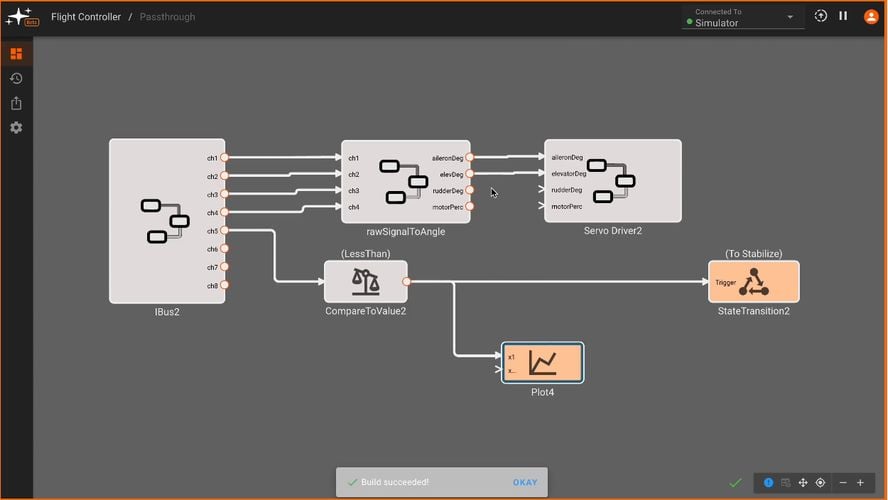
Task: Open the dashboard grid icon in sidebar
Action: coord(16,54)
